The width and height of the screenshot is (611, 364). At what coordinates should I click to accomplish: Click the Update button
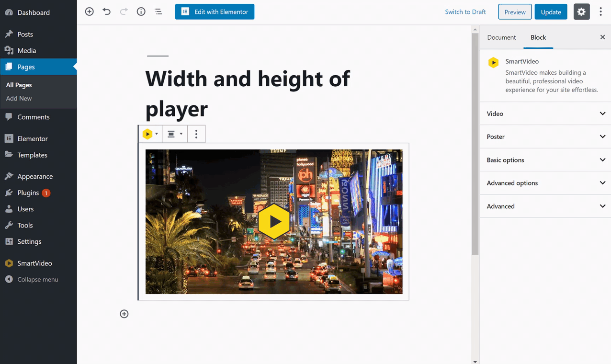[x=551, y=12]
